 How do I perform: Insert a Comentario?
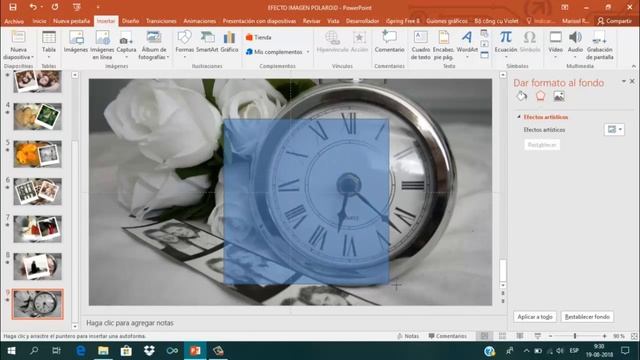389,42
